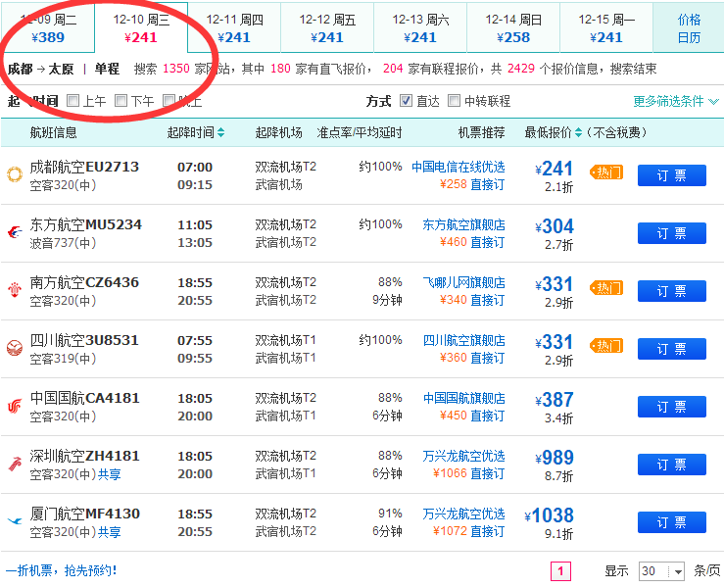
Task: Book ticket for 东方航空MU5234
Action: [672, 233]
